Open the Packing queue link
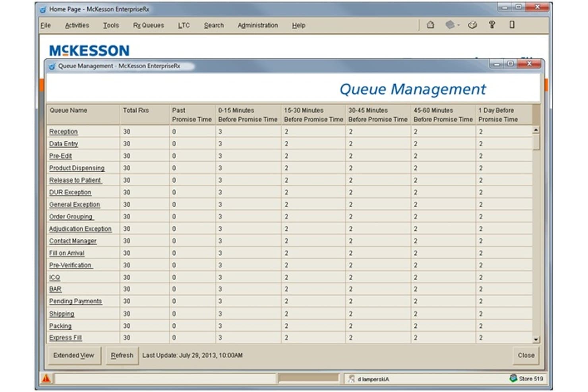 point(60,326)
